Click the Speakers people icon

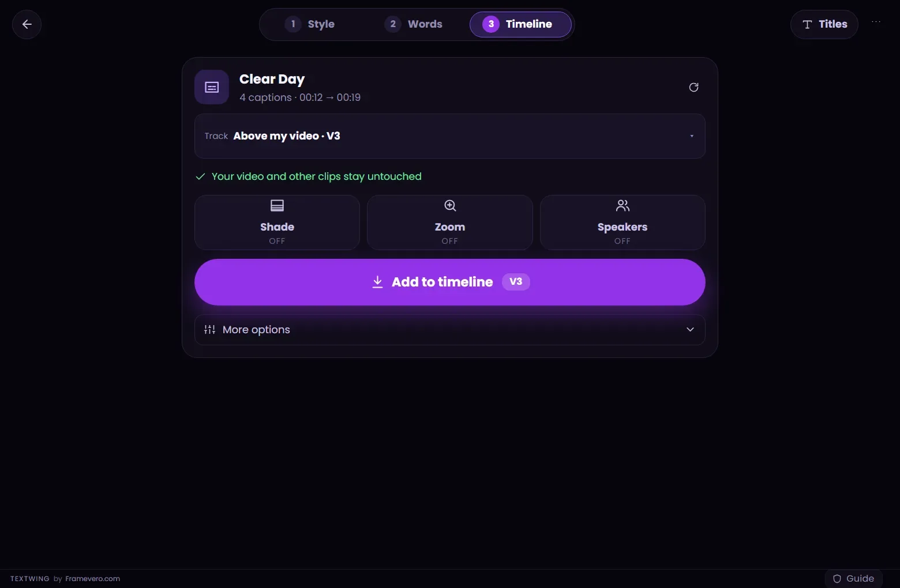[622, 205]
